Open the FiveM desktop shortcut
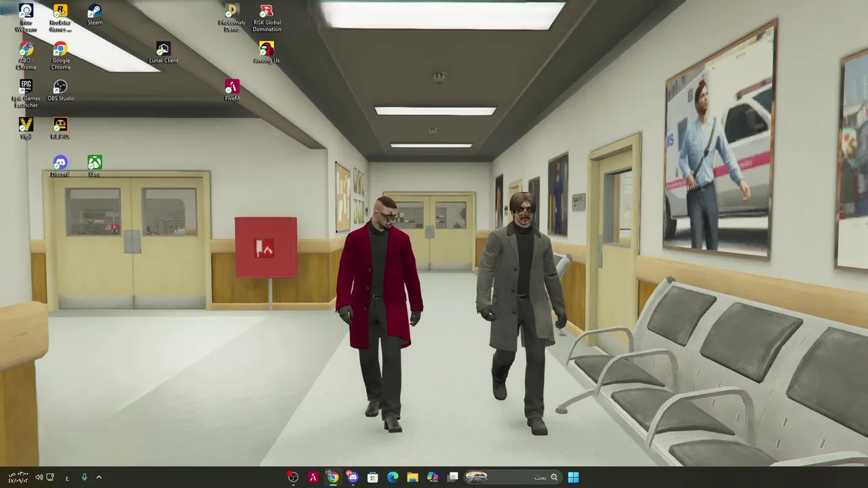 pyautogui.click(x=232, y=90)
